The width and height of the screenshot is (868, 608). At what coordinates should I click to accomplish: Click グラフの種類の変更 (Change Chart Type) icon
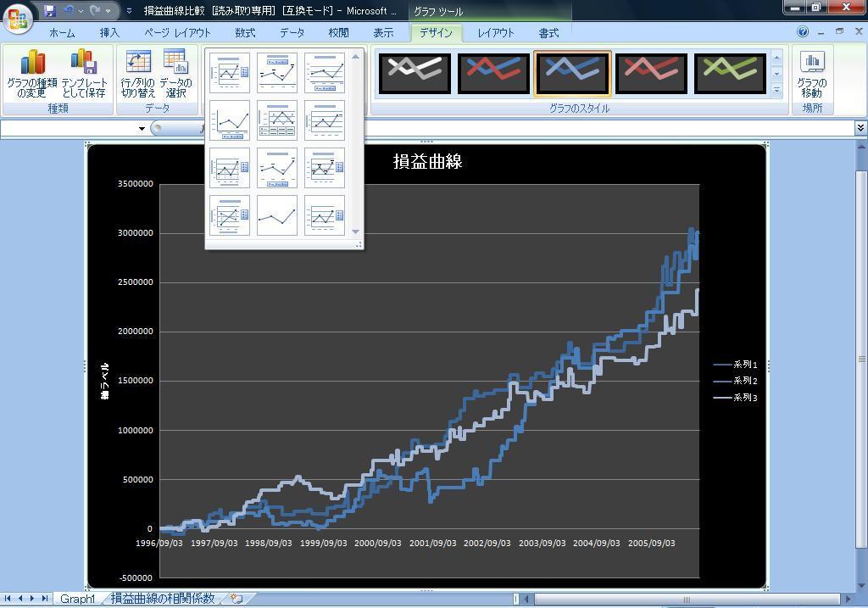point(32,73)
